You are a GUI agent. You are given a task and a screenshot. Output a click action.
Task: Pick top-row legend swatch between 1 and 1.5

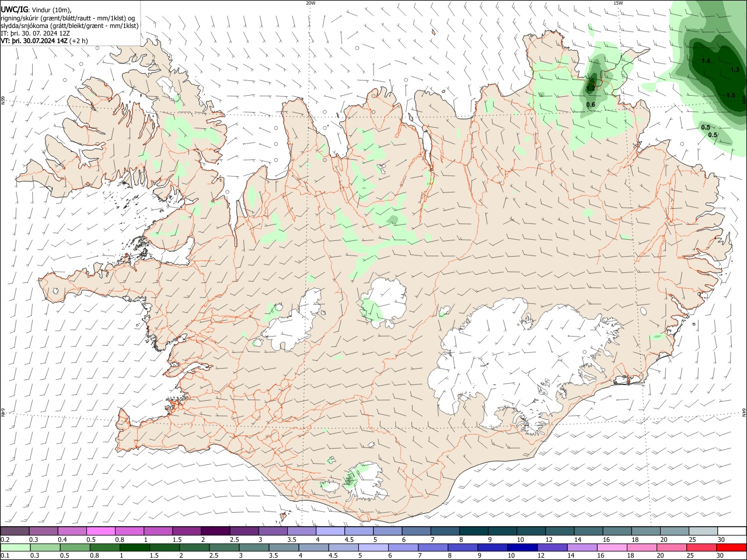(158, 531)
